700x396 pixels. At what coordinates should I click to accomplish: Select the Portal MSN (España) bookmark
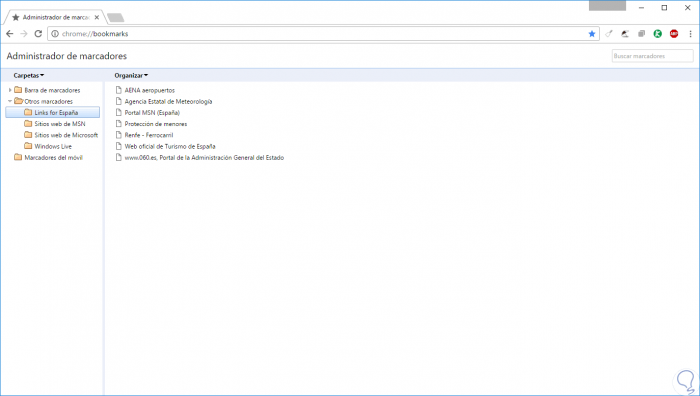152,113
